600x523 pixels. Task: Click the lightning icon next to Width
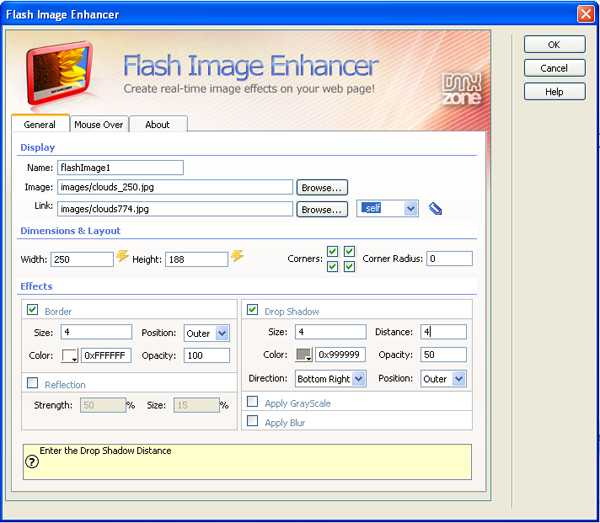122,256
